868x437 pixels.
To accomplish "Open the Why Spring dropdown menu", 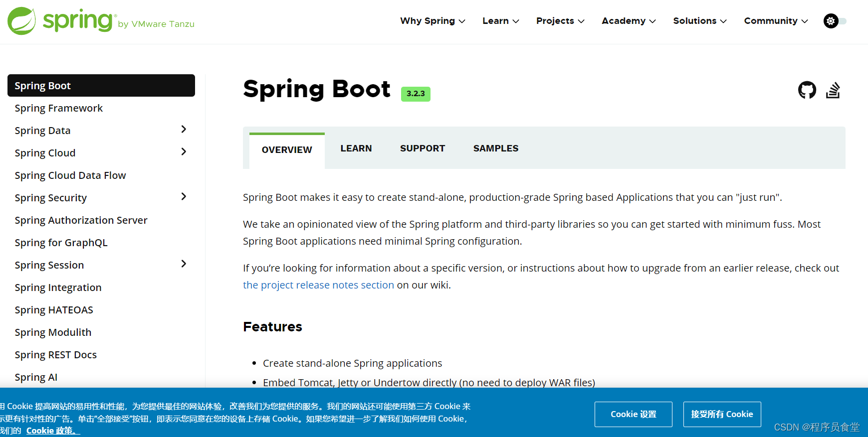I will [433, 21].
